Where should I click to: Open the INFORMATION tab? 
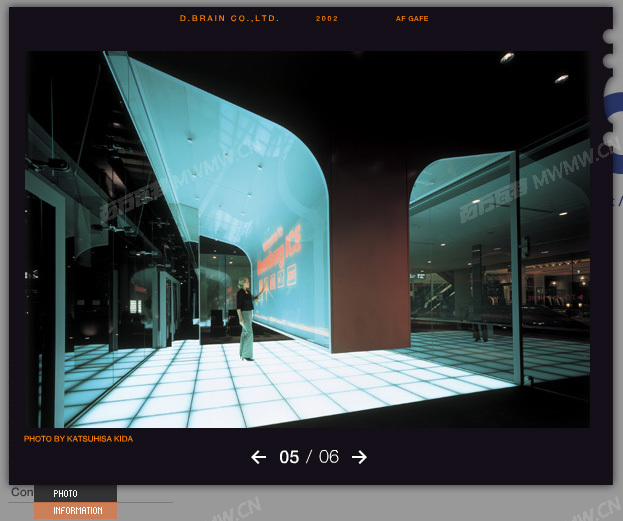75,511
